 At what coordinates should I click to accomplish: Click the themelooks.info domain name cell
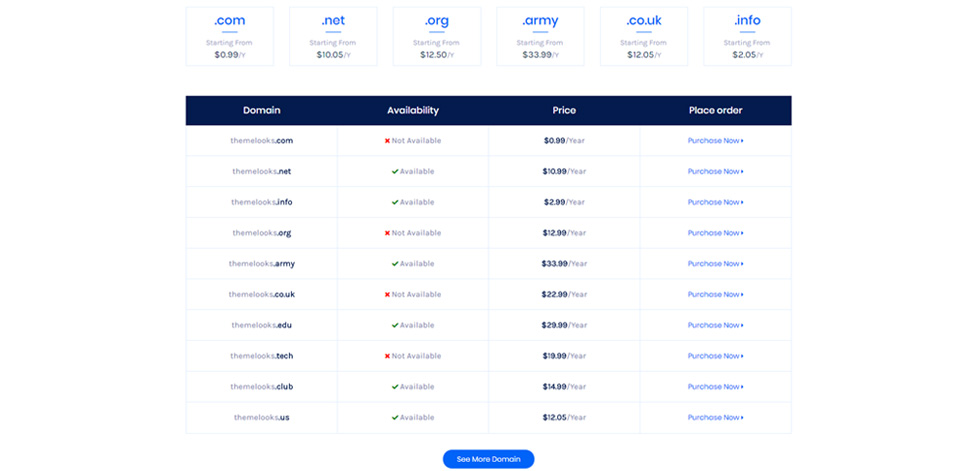tap(261, 202)
